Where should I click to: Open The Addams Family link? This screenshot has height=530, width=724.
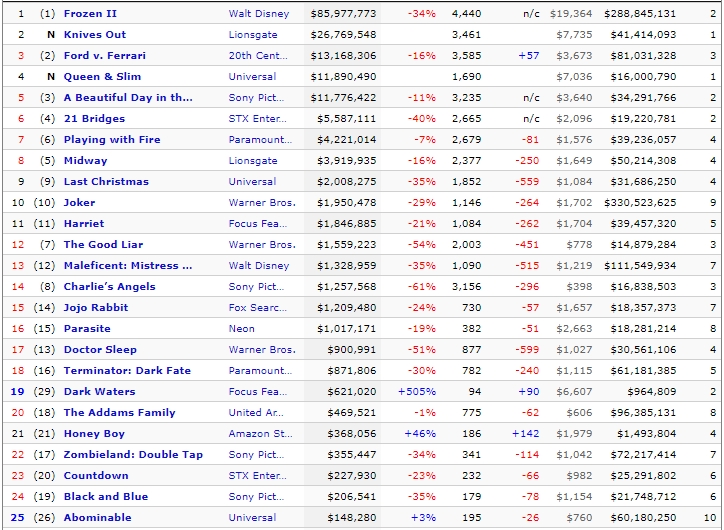coord(120,413)
